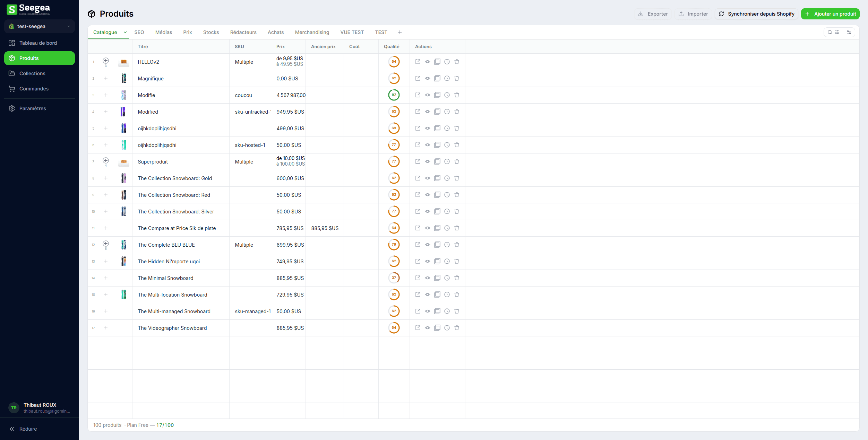Expand variants of the Superproduit row
Image resolution: width=868 pixels, height=440 pixels.
click(x=106, y=160)
